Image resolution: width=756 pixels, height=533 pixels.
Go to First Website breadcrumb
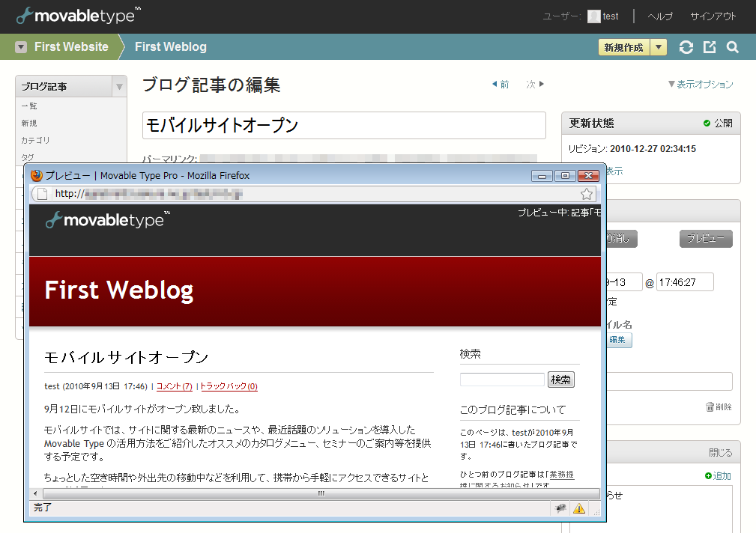coord(71,46)
